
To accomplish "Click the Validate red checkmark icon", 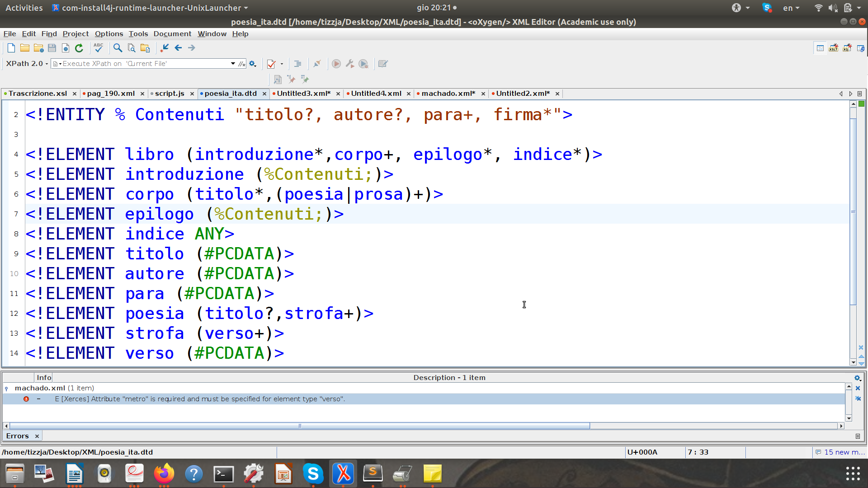I will 271,64.
